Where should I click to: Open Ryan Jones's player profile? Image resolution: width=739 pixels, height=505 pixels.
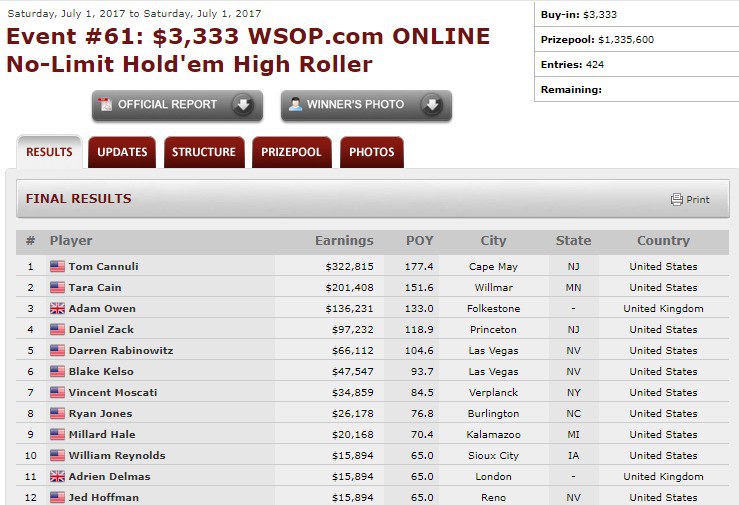100,414
